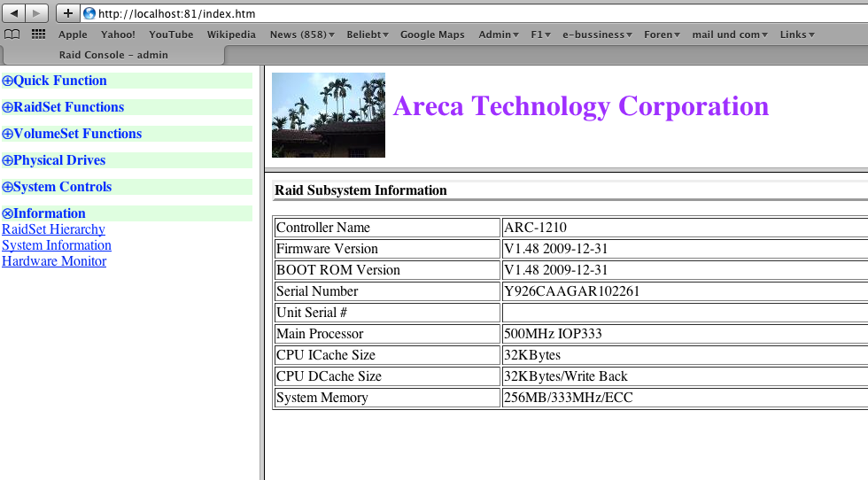Select serial number Y926CAAGAR102261
This screenshot has height=480, width=868.
[x=572, y=291]
